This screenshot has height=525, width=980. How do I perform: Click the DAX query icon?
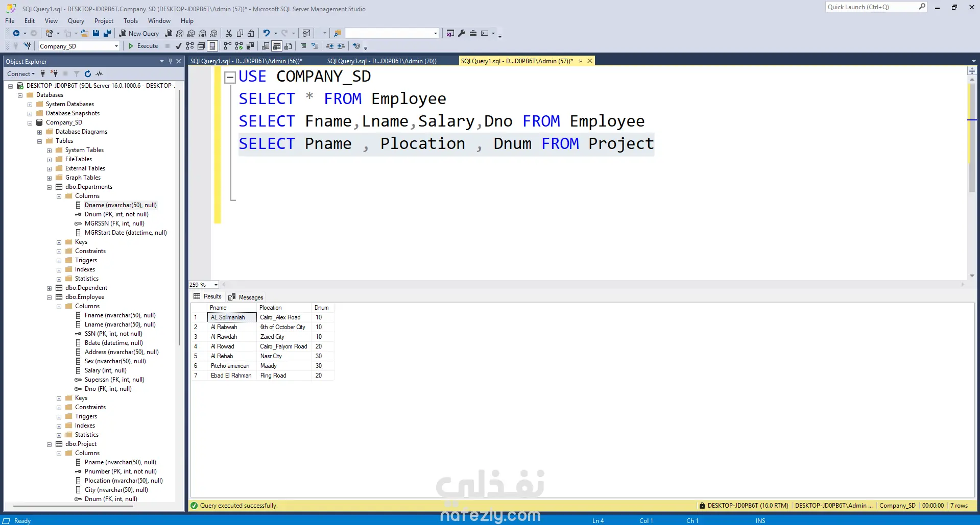click(x=213, y=33)
